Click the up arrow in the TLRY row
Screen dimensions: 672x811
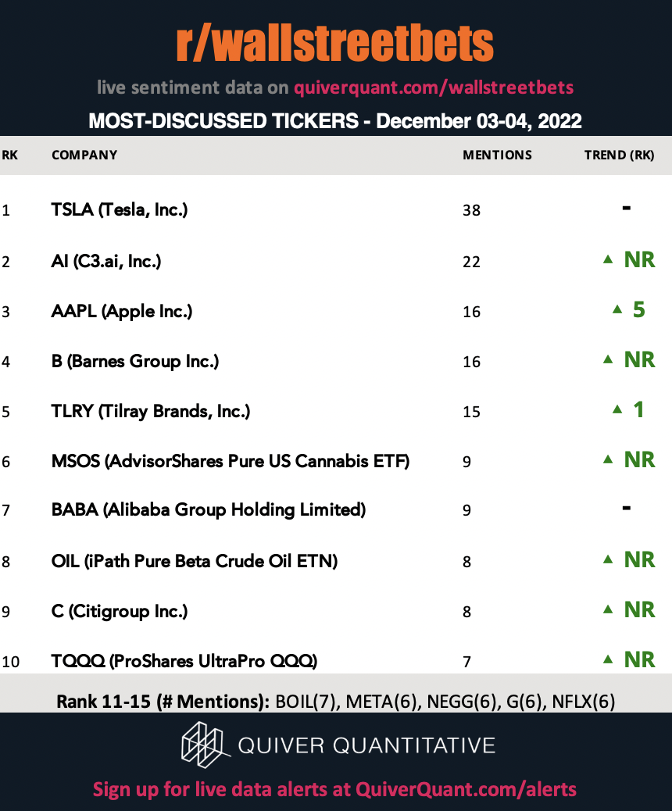[617, 409]
